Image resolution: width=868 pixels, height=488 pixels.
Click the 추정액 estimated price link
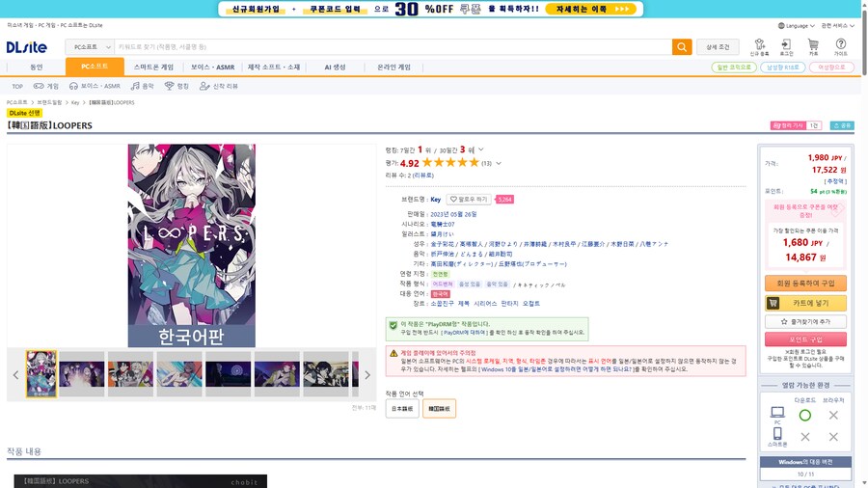(836, 181)
